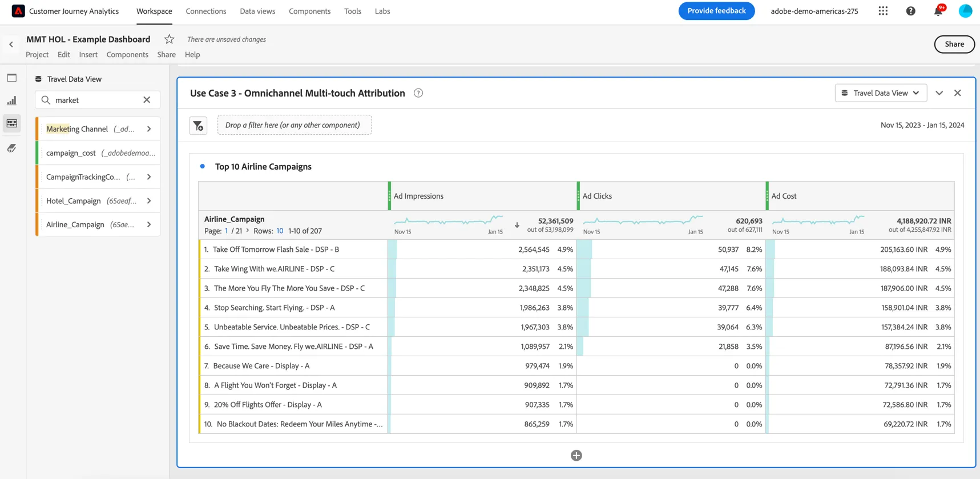The height and width of the screenshot is (479, 980).
Task: Favorite the project with the star icon
Action: pos(169,39)
